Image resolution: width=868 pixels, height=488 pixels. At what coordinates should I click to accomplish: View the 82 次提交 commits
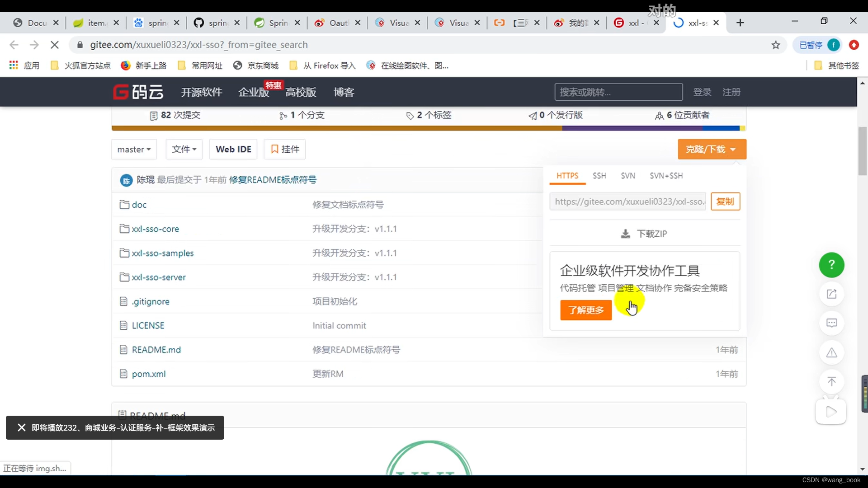(175, 115)
